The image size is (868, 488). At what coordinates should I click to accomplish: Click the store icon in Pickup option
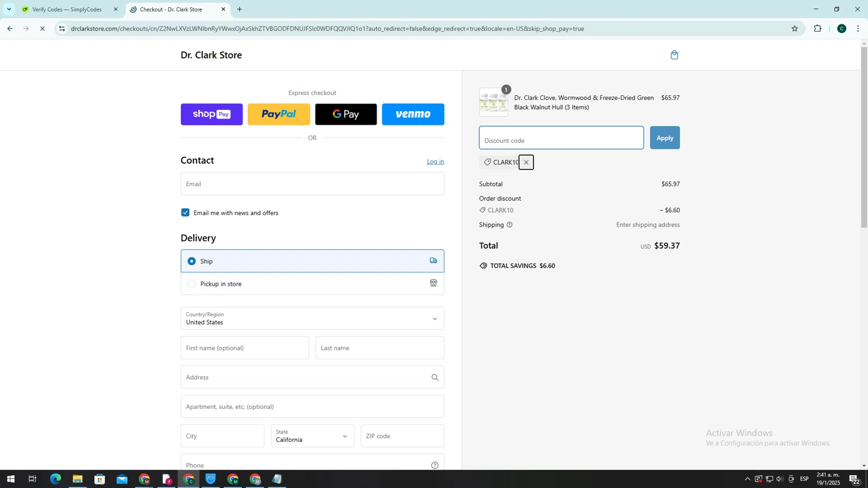click(433, 283)
